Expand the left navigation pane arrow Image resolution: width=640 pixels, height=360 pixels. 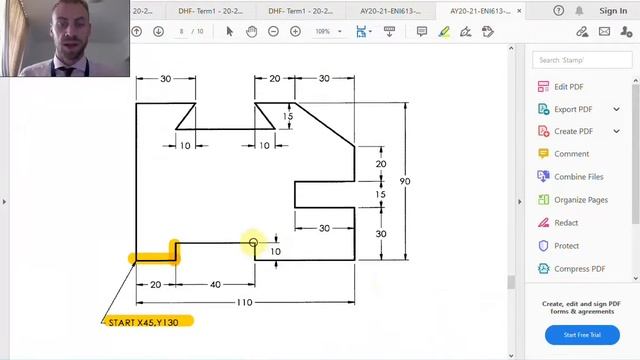pos(4,202)
